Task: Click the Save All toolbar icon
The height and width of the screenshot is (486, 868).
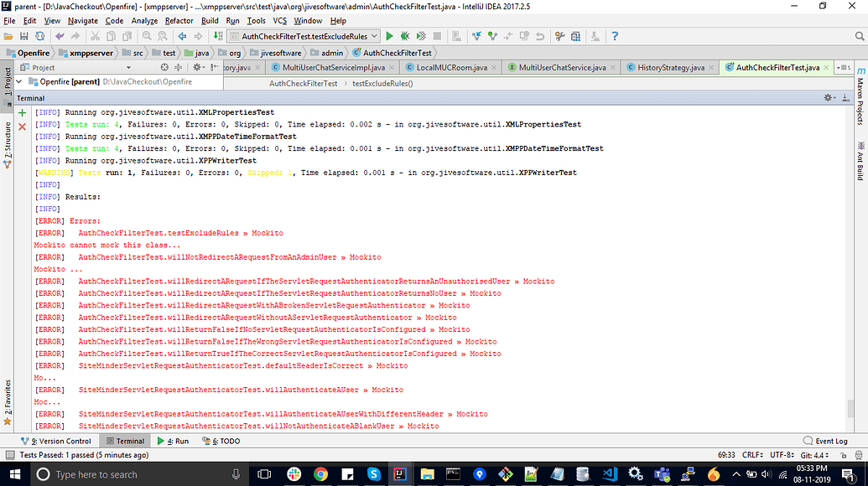Action: click(x=24, y=36)
